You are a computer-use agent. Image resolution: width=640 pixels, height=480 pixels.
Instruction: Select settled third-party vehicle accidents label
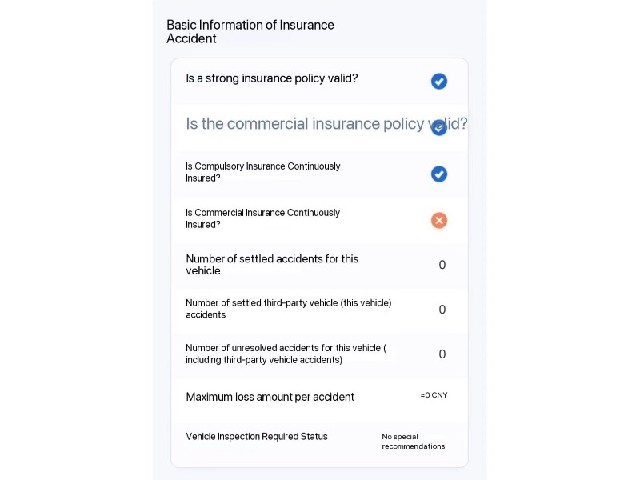tap(288, 309)
